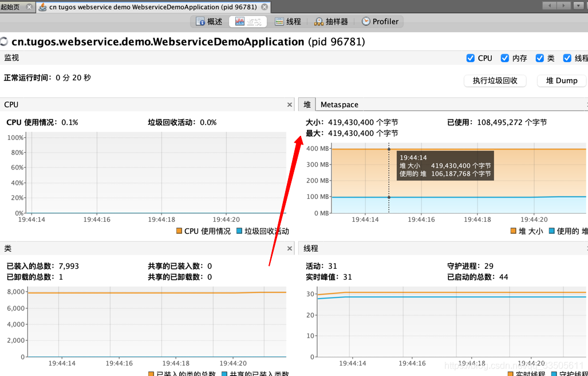Click the Profiler clock icon
The image size is (588, 376).
366,21
